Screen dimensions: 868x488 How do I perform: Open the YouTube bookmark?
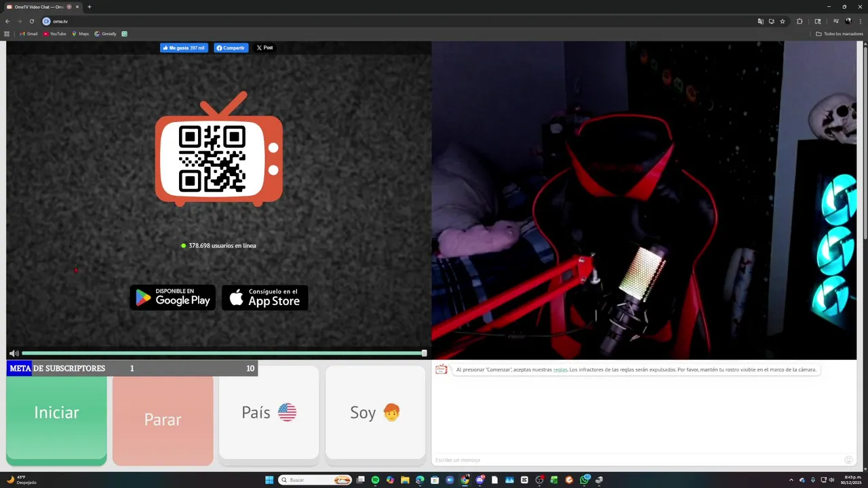(x=55, y=34)
